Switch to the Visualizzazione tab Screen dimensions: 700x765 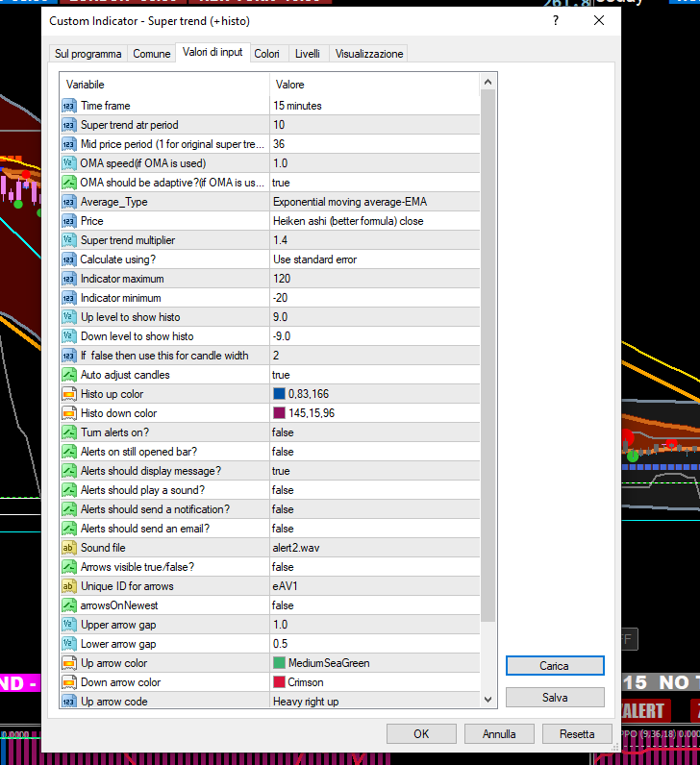click(x=369, y=54)
